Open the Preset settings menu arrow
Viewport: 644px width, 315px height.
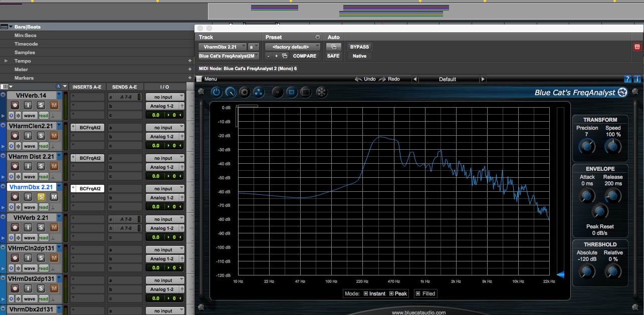(x=317, y=37)
